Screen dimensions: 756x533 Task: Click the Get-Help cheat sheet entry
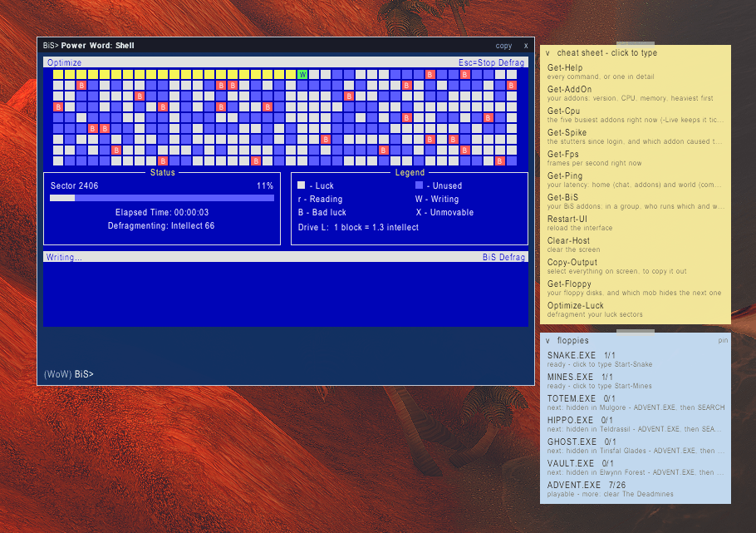[x=636, y=72]
